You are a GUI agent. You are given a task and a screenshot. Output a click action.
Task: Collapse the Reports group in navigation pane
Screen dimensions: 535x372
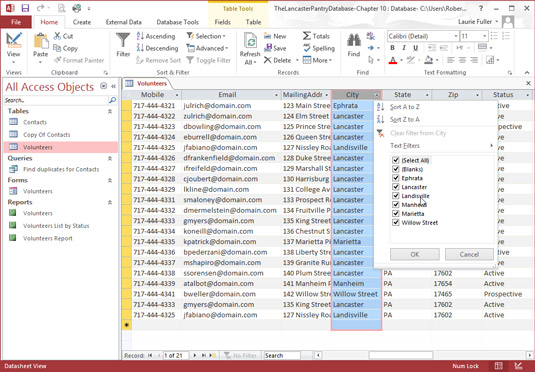[x=110, y=202]
